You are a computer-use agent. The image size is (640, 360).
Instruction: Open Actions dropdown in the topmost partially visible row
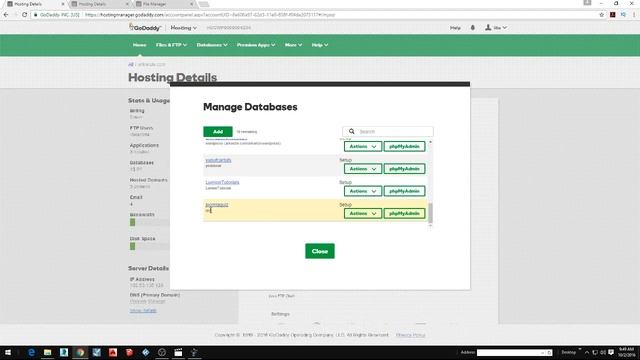click(x=362, y=146)
